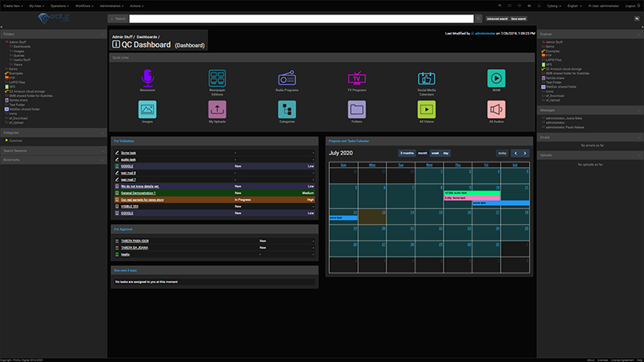Open the Newspaper Editions quick link icon
The image size is (644, 362).
[217, 78]
